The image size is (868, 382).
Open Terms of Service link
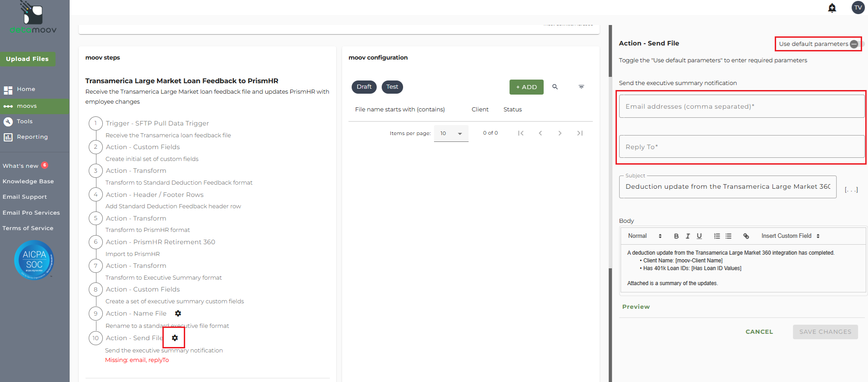tap(28, 228)
